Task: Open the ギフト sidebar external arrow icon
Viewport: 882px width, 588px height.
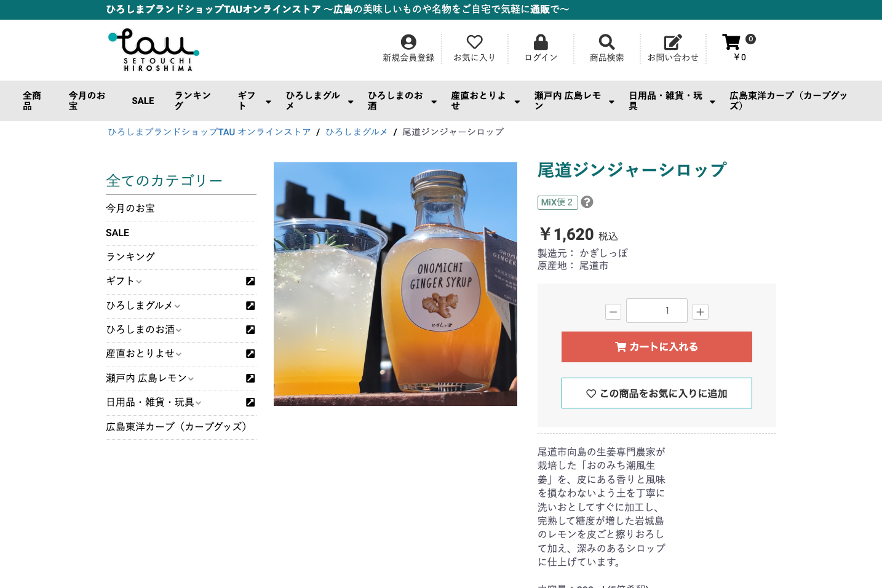Action: pyautogui.click(x=250, y=281)
